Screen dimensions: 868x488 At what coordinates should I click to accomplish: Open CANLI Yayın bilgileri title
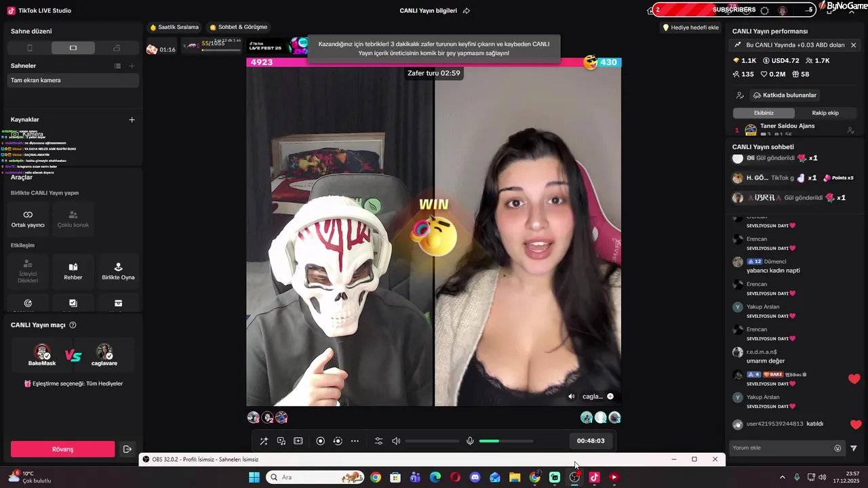[x=428, y=11]
